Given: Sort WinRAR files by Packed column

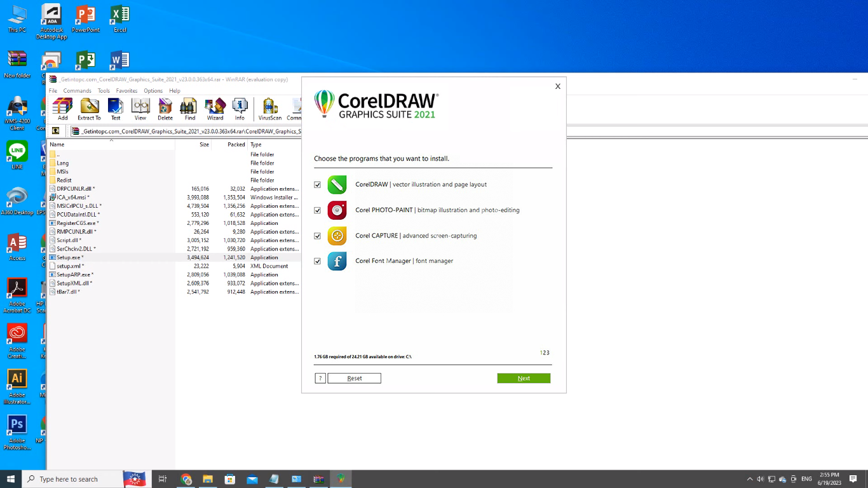Looking at the screenshot, I should pos(229,145).
